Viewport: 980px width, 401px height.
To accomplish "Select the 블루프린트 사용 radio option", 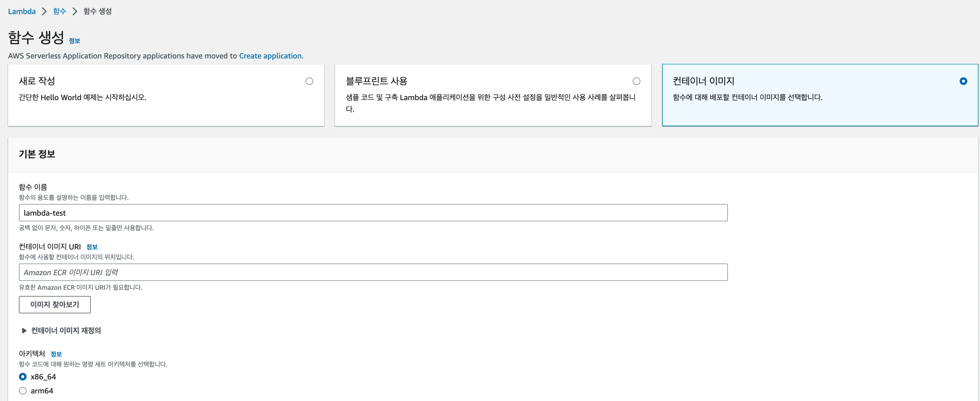I will click(x=636, y=81).
